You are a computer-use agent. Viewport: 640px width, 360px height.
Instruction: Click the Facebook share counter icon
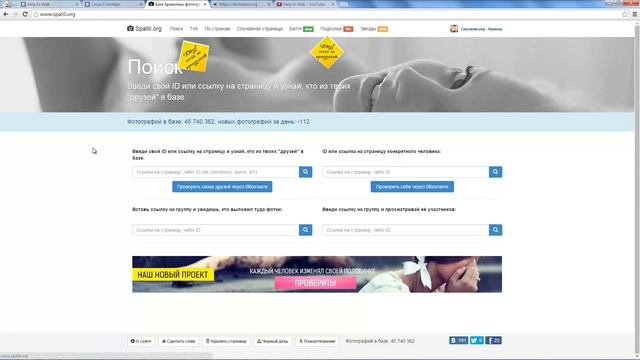tap(493, 340)
